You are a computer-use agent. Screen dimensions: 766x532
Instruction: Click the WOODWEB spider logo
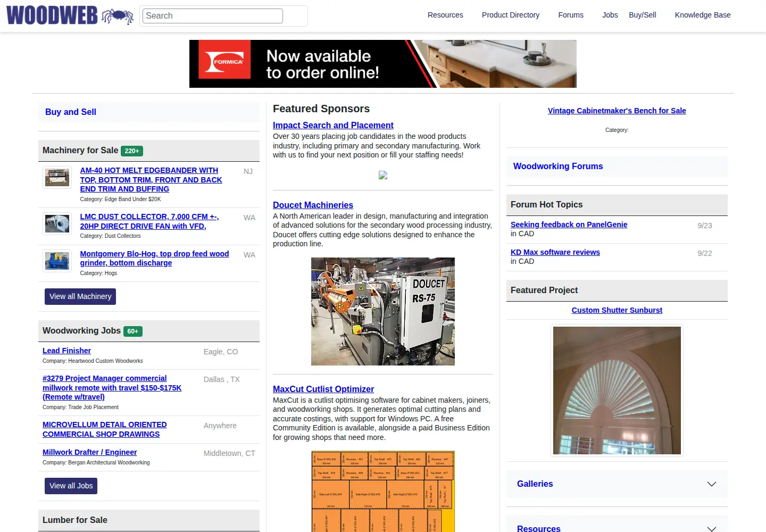click(x=70, y=15)
